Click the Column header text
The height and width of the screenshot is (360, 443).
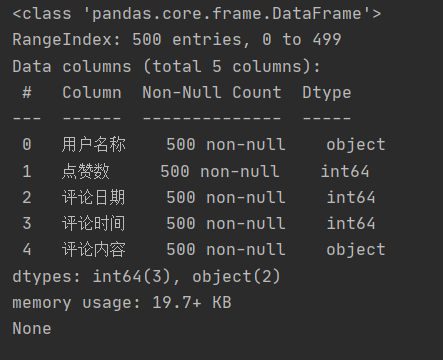(x=92, y=92)
